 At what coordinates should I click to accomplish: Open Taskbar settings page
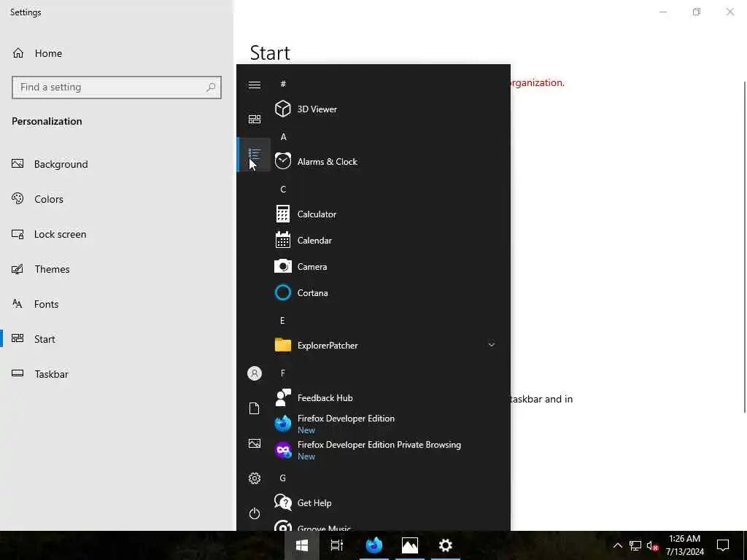pos(117,374)
